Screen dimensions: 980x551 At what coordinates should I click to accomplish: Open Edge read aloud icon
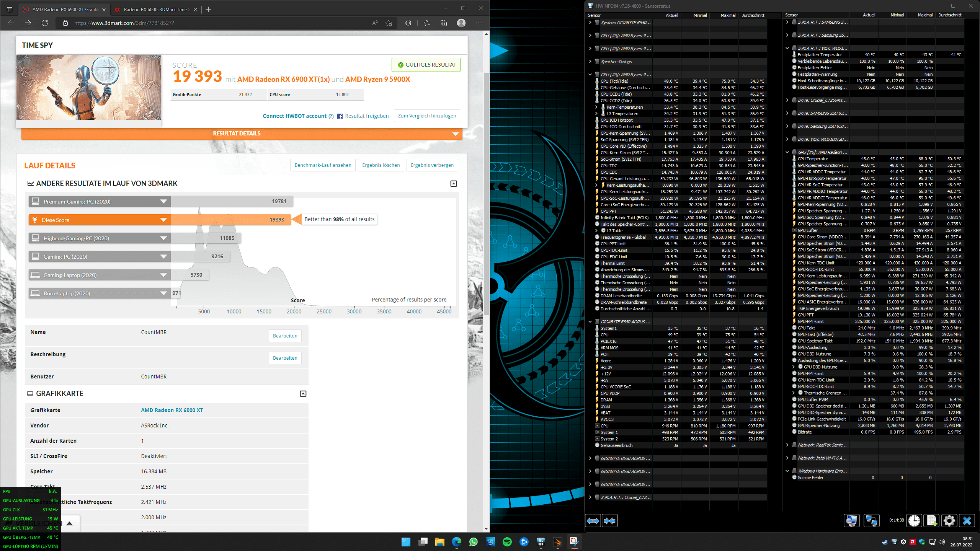pos(375,23)
